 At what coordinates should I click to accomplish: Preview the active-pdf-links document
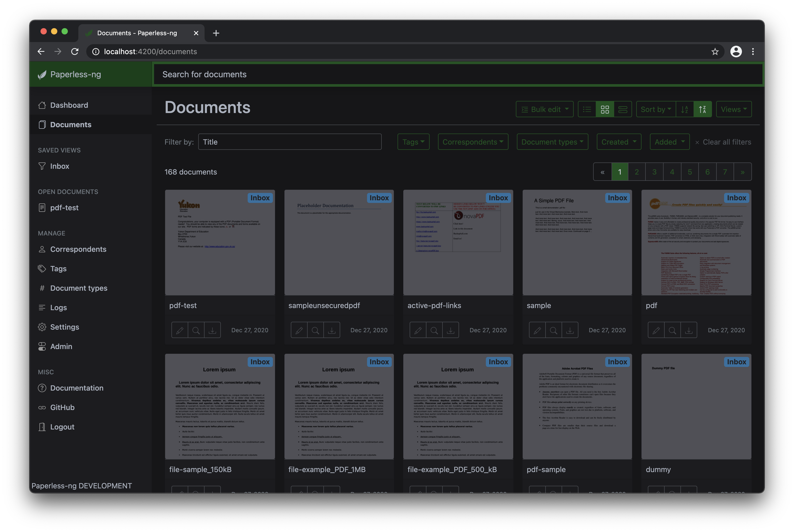(x=434, y=329)
